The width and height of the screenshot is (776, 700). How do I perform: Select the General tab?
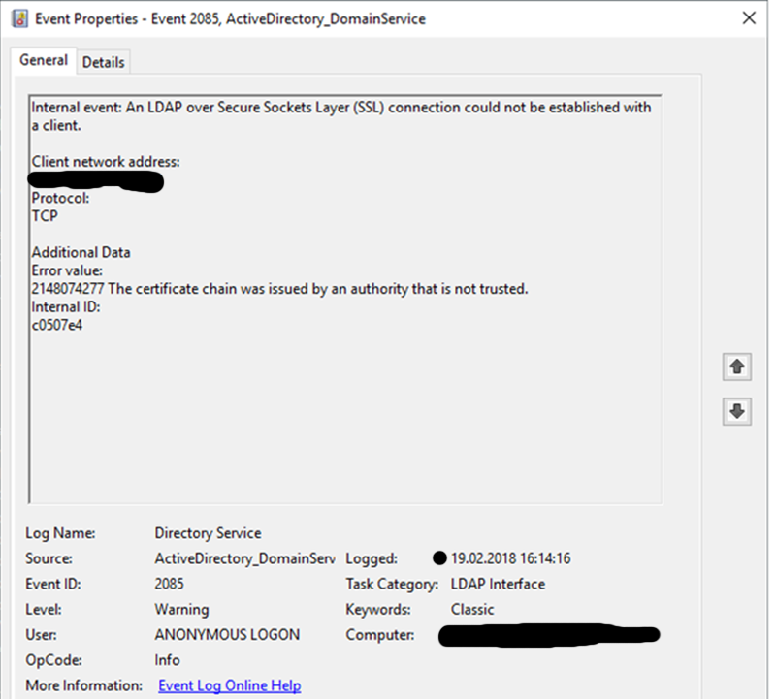(x=43, y=60)
